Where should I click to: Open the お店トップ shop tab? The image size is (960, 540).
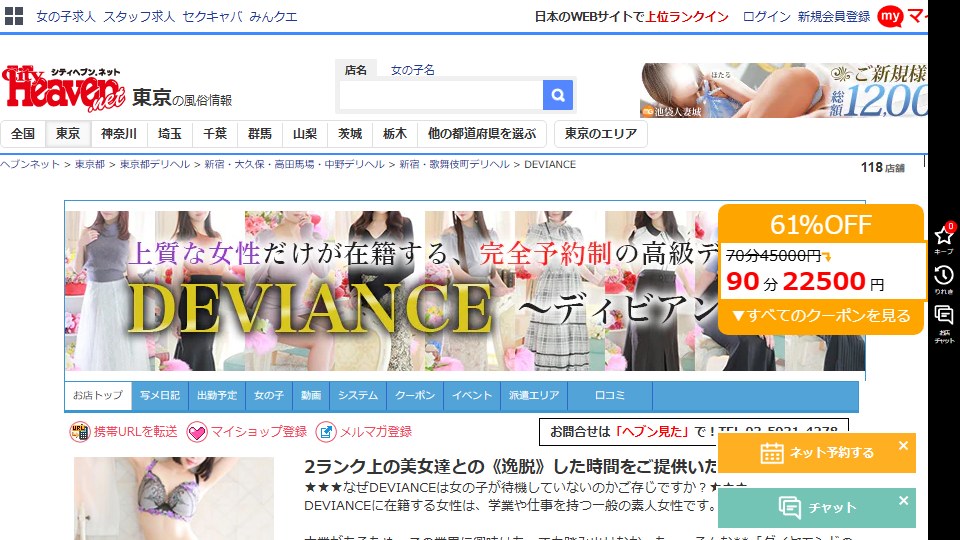98,396
